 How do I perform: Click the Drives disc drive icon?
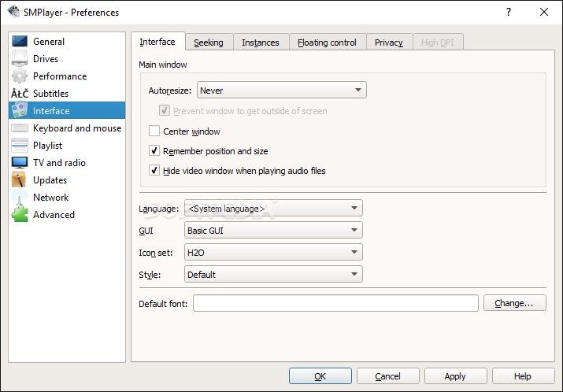point(20,58)
